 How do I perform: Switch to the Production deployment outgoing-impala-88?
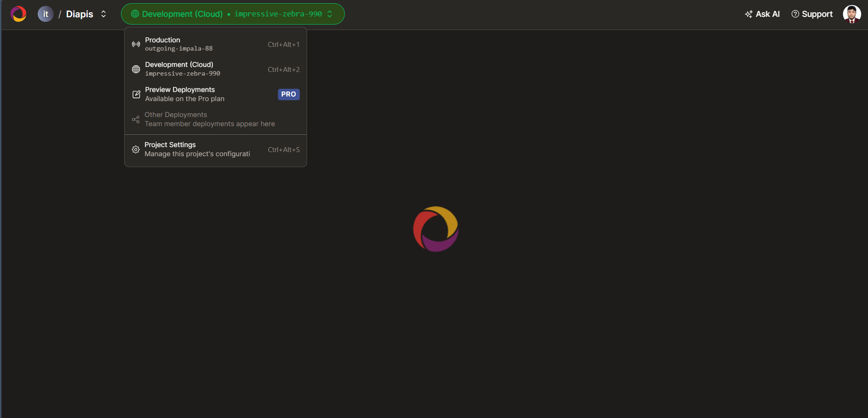click(216, 44)
